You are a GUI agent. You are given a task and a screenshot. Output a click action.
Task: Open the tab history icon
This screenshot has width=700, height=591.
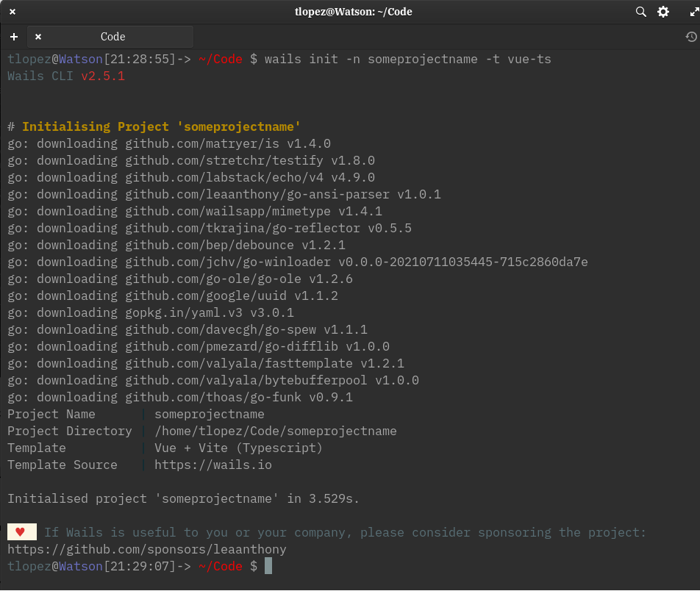(x=690, y=37)
